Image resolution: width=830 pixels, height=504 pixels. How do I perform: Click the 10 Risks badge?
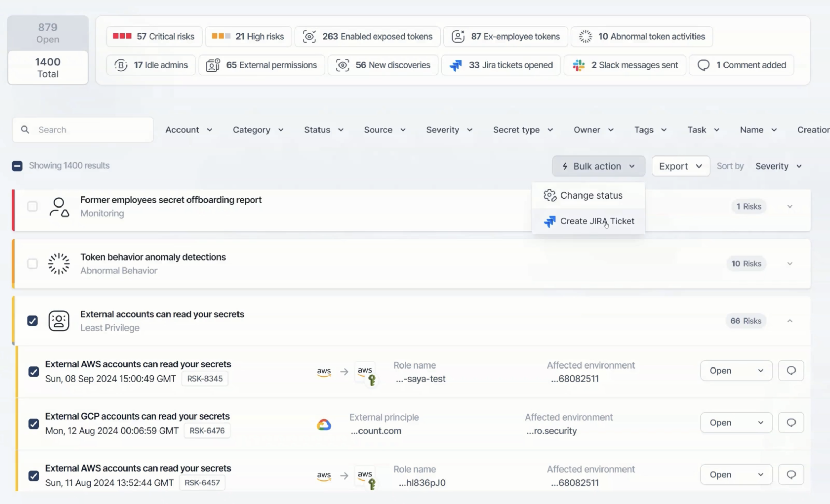pos(746,264)
